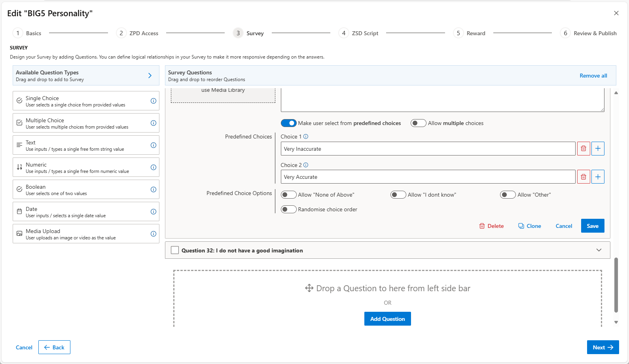629x364 pixels.
Task: Enable Allow multiple choices toggle
Action: pos(419,123)
